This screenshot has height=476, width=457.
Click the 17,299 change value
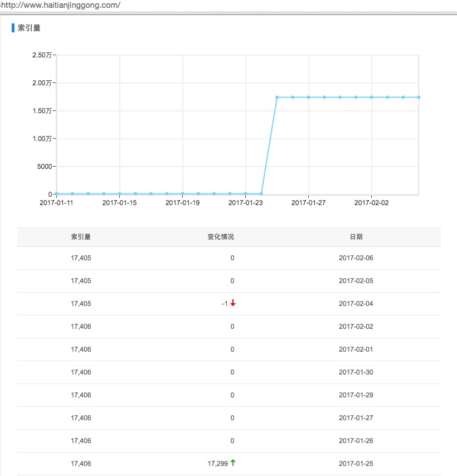(217, 463)
